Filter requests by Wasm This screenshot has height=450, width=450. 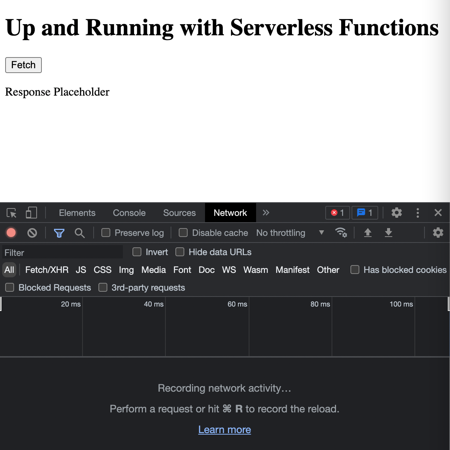click(x=256, y=270)
